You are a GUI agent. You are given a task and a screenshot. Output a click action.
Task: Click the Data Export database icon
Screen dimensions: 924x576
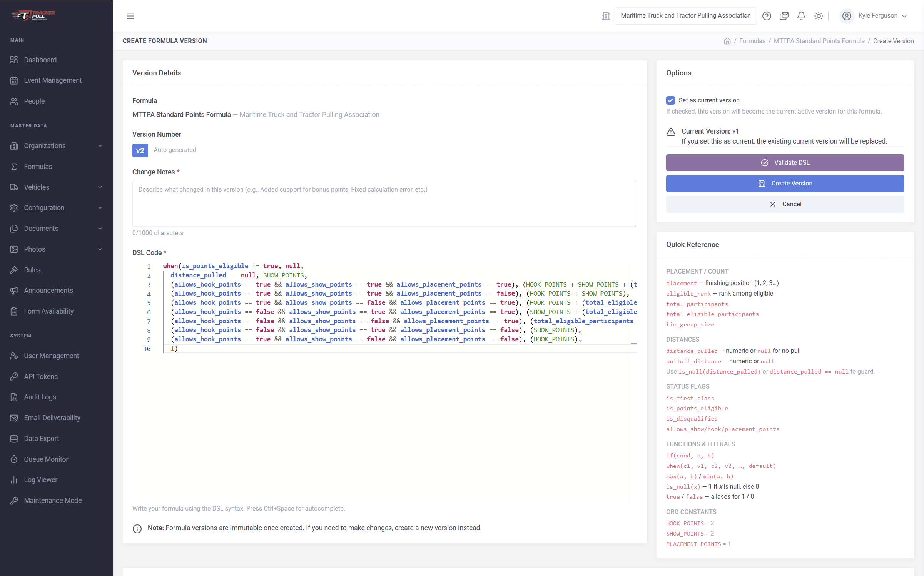click(14, 439)
